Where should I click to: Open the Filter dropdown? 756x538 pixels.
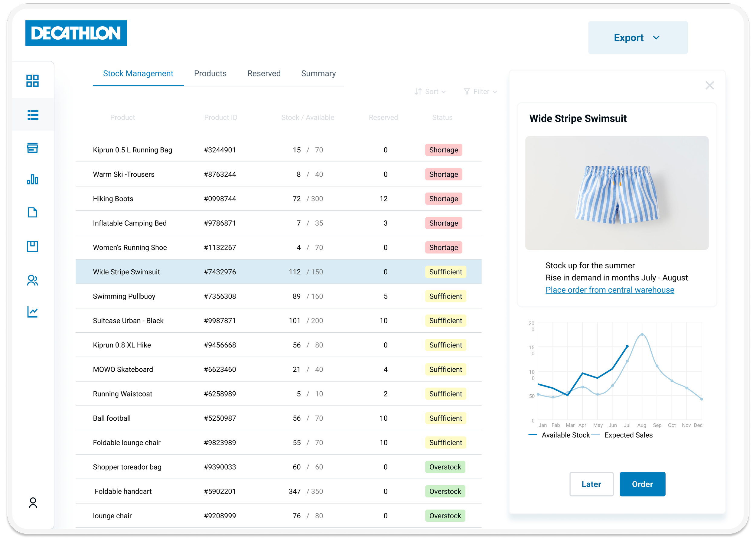point(481,91)
